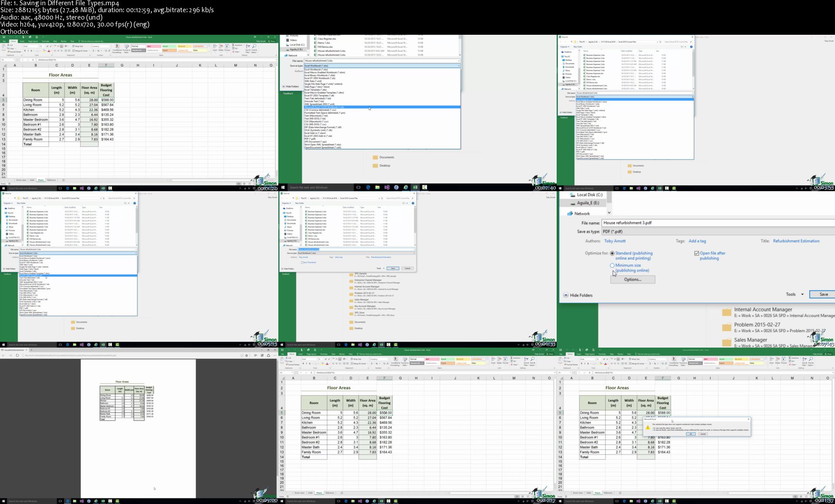Select Standard publishing online and printing option
The height and width of the screenshot is (504, 835).
(612, 253)
